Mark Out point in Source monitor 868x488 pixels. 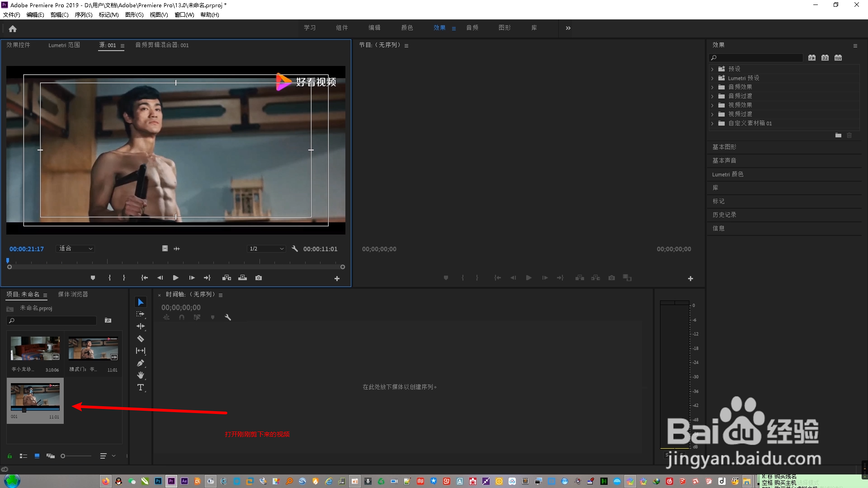(124, 278)
